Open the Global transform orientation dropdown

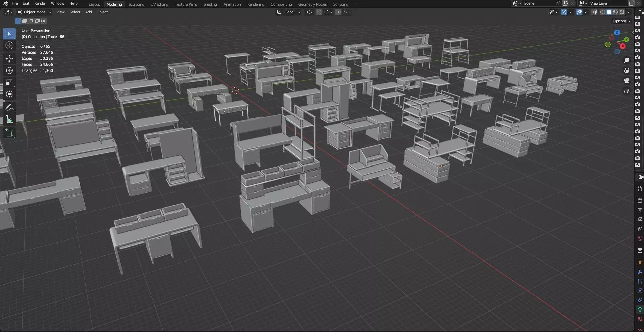pyautogui.click(x=288, y=12)
